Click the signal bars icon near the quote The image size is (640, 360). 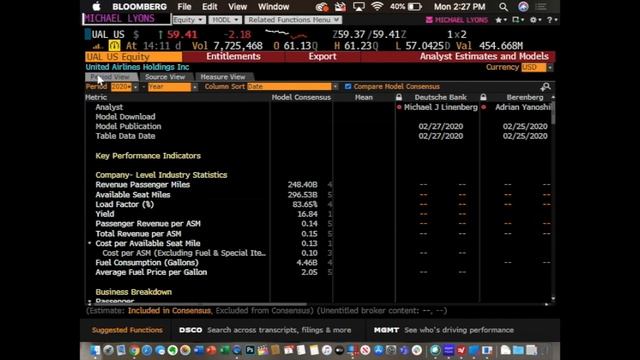[97, 46]
